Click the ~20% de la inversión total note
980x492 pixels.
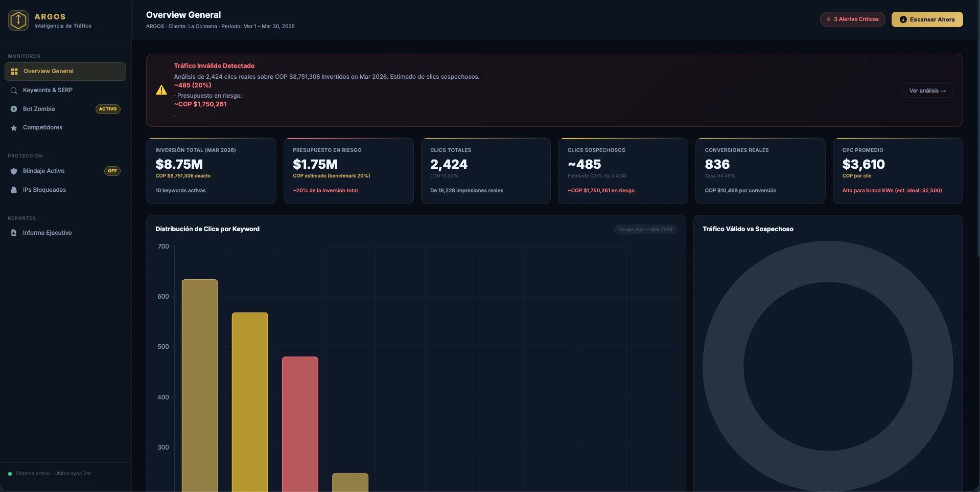(x=325, y=191)
